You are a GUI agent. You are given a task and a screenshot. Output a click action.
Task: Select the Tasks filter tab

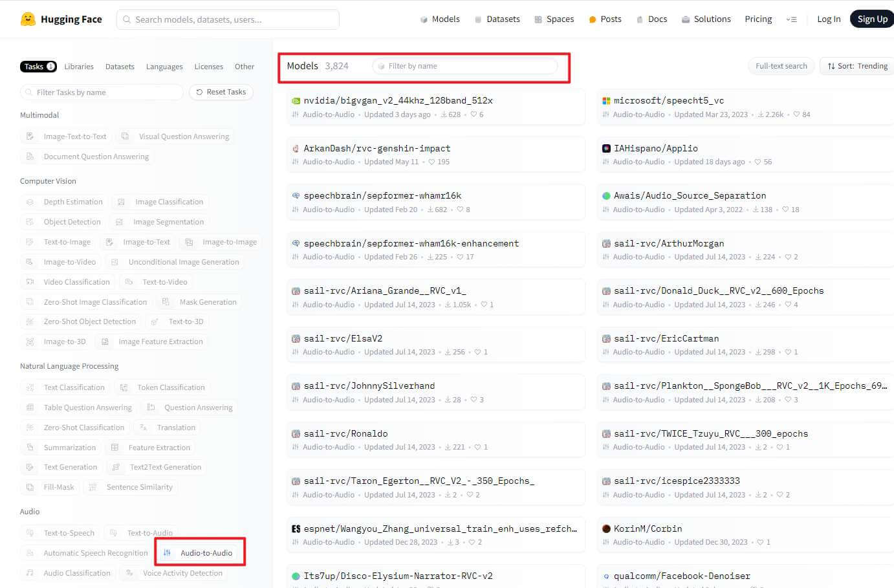tap(38, 67)
